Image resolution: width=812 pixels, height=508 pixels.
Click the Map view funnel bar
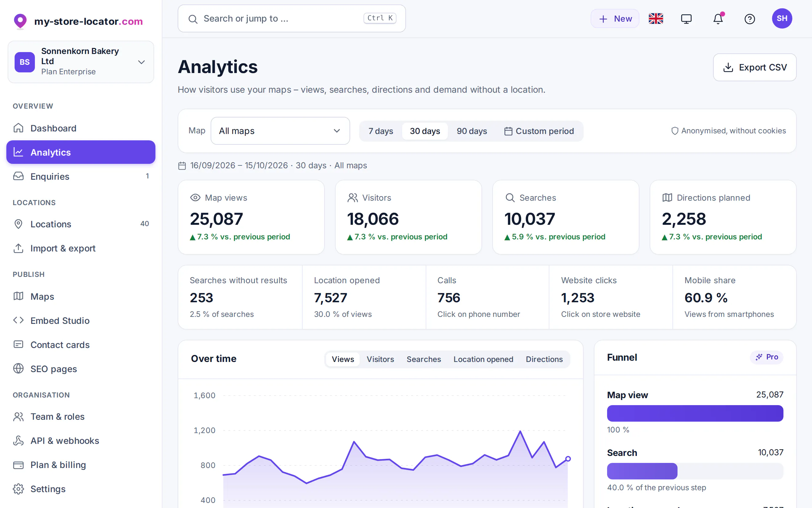(x=695, y=413)
